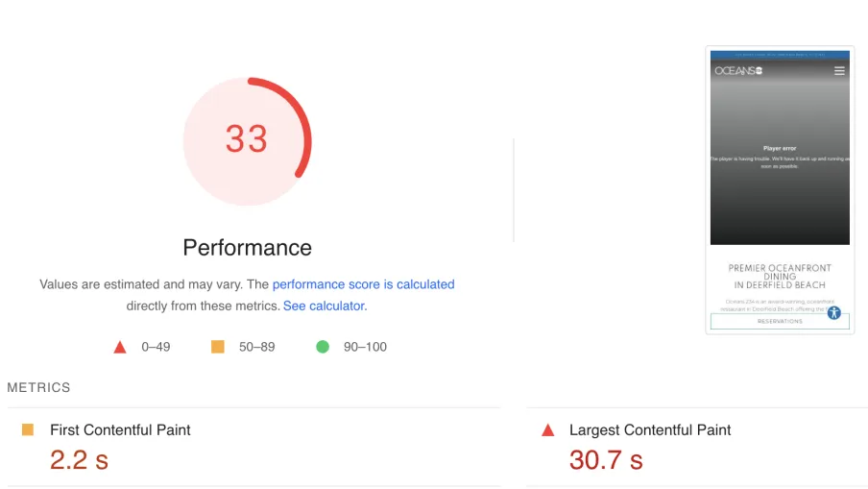
Task: Click the orange square 50–89 legend icon
Action: tap(218, 347)
